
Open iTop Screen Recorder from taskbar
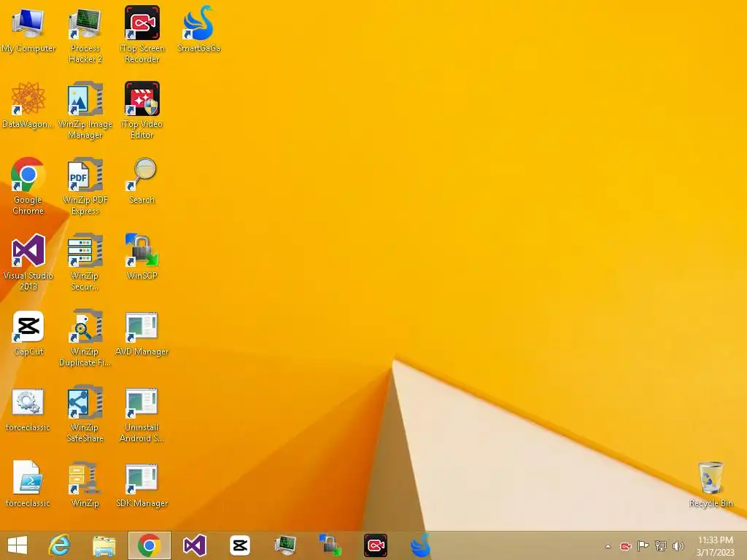click(376, 545)
